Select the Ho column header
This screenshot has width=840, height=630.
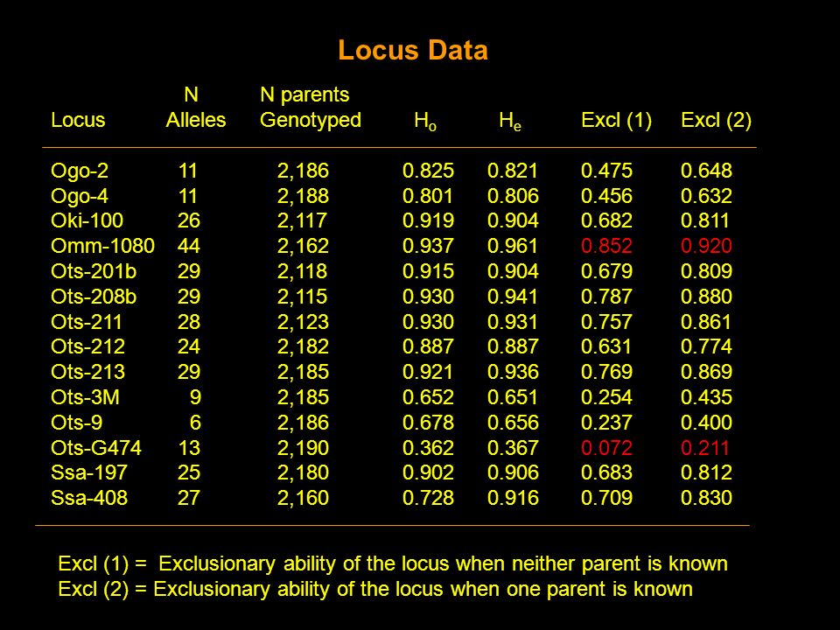(425, 121)
